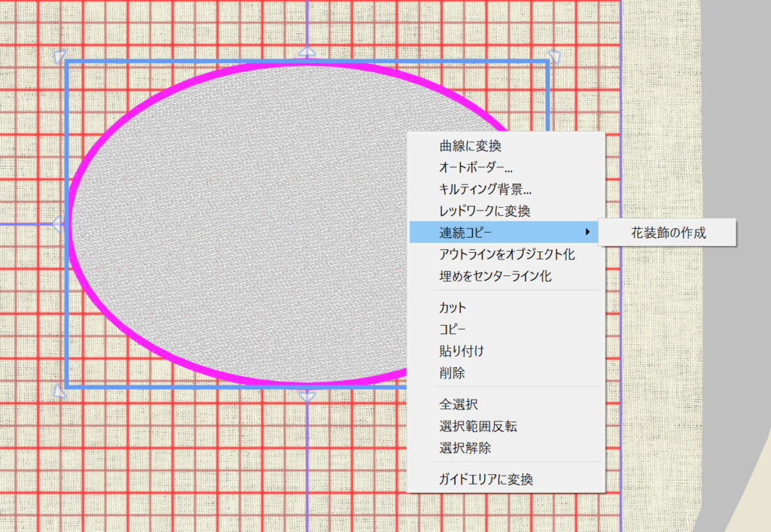The width and height of the screenshot is (771, 532).
Task: Invert selection using 選択範囲反転
Action: click(x=477, y=427)
